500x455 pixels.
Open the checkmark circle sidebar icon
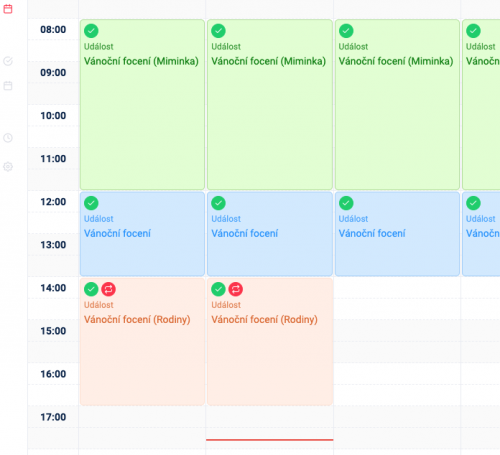click(8, 61)
